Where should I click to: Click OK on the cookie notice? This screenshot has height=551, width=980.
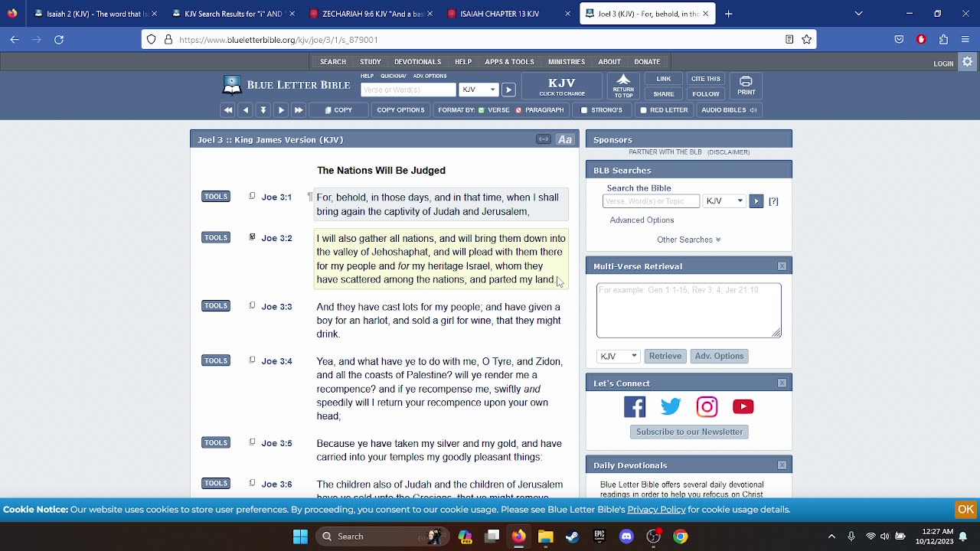pyautogui.click(x=965, y=510)
